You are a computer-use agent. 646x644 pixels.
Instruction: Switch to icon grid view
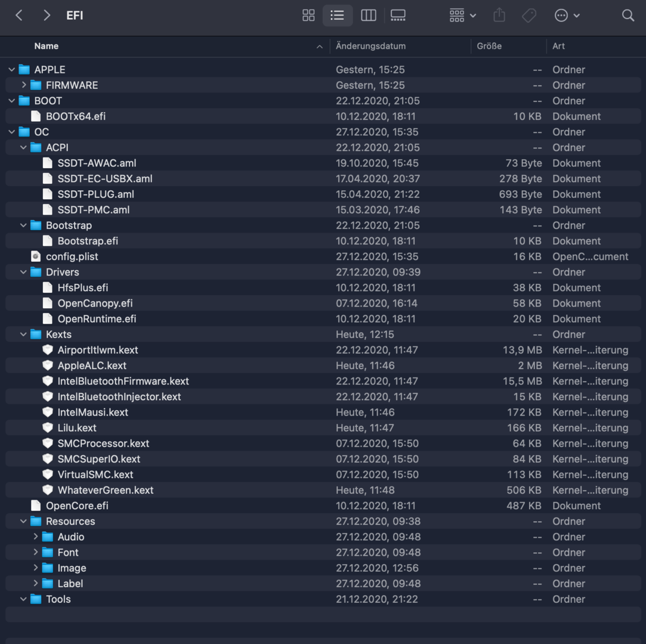pos(308,16)
